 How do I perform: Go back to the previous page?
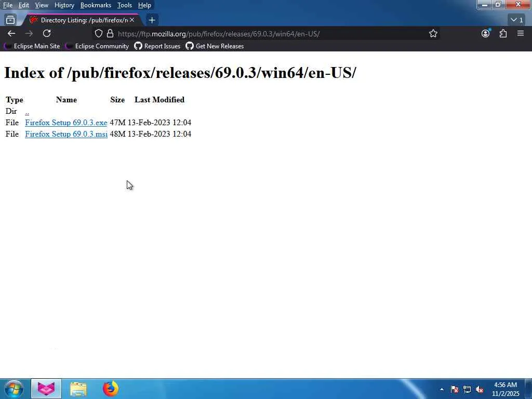[x=11, y=33]
